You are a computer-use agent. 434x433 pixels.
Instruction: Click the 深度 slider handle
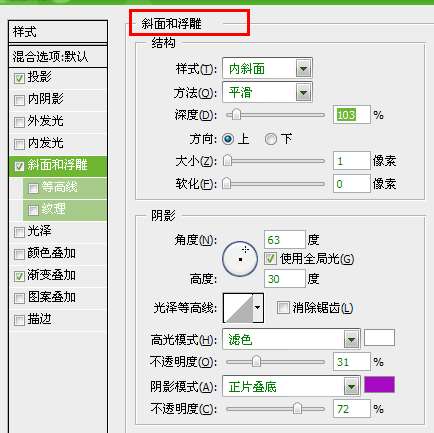pos(236,115)
